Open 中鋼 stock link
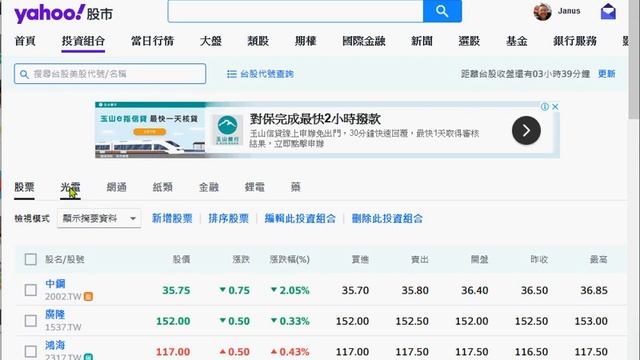Screen dimensions: 640x360 [55, 284]
